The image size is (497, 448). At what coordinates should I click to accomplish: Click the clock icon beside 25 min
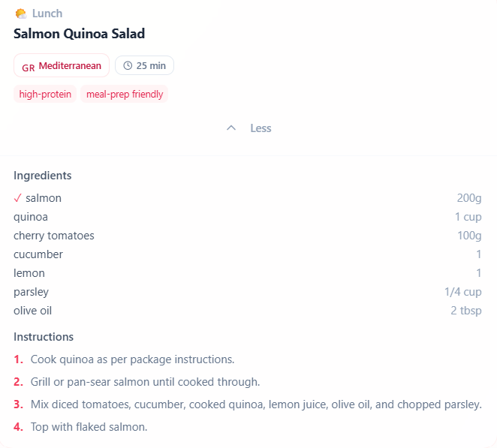coord(128,66)
